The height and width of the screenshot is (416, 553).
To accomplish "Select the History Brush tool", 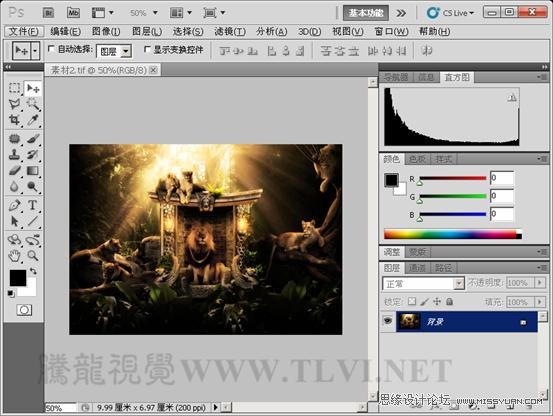I will [33, 154].
